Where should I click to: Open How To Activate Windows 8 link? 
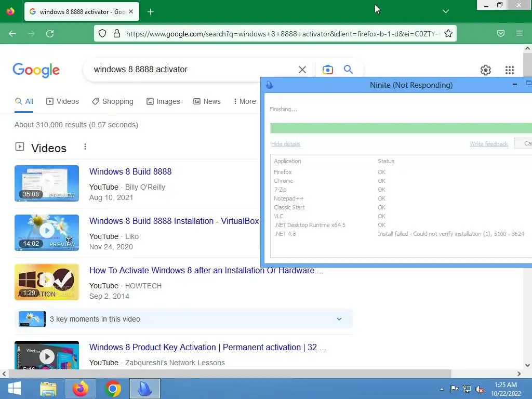(x=206, y=270)
